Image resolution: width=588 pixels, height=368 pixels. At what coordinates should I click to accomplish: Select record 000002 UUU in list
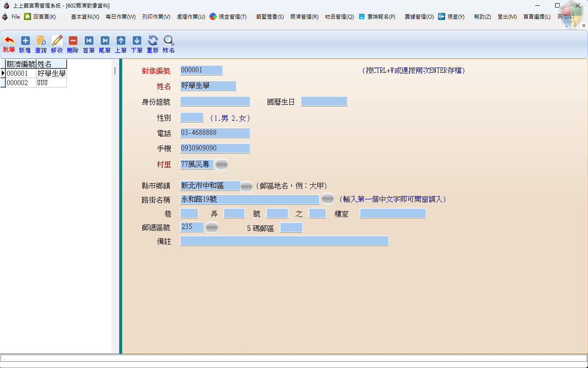tap(36, 83)
